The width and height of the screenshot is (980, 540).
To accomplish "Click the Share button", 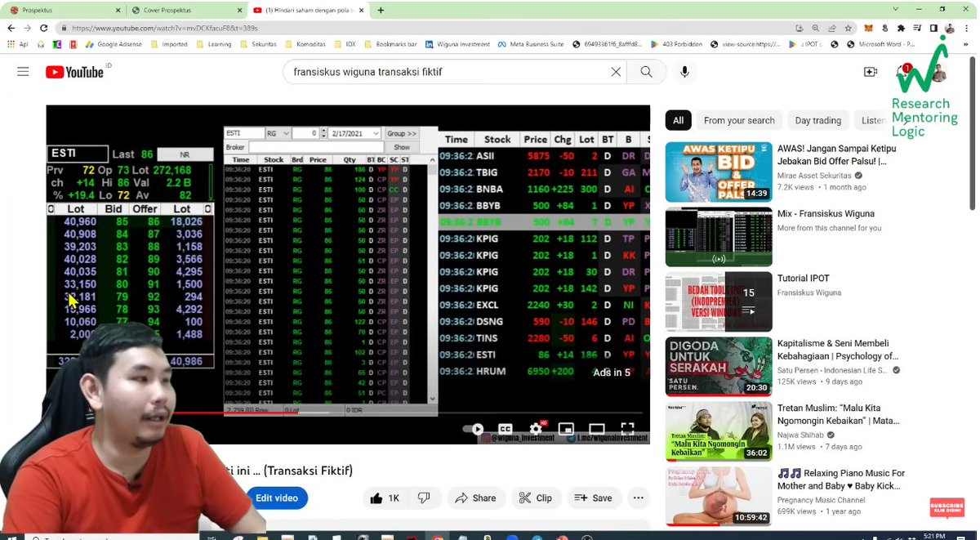I will (475, 498).
